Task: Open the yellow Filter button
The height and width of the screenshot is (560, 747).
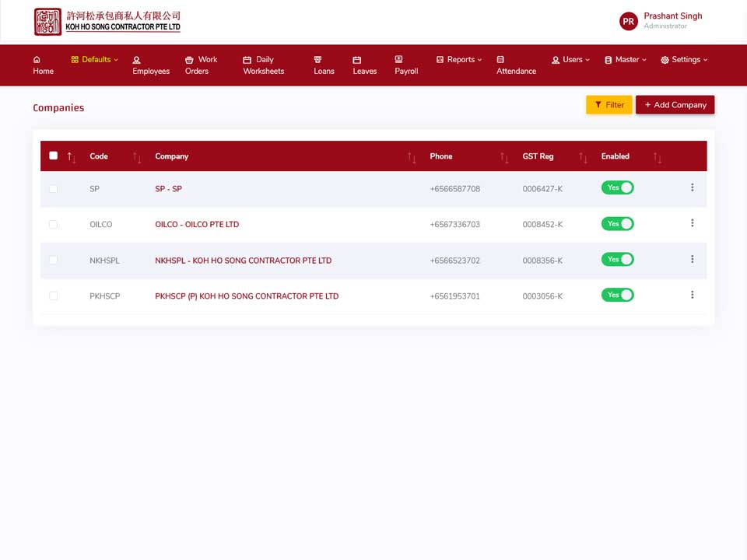Action: pos(608,105)
